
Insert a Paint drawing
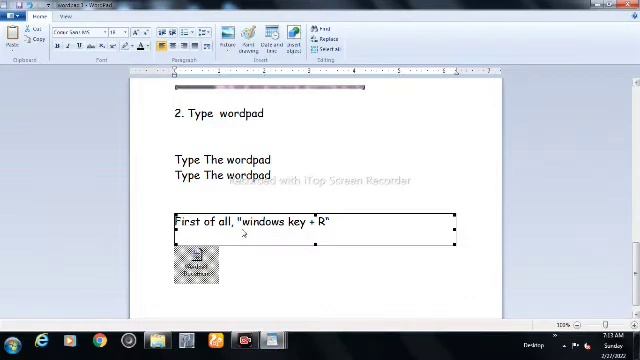(x=249, y=39)
